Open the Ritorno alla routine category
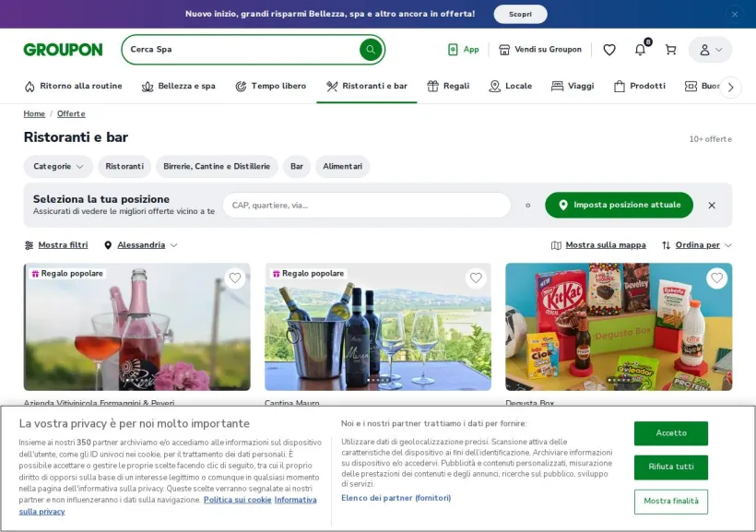The width and height of the screenshot is (756, 532). (x=73, y=87)
